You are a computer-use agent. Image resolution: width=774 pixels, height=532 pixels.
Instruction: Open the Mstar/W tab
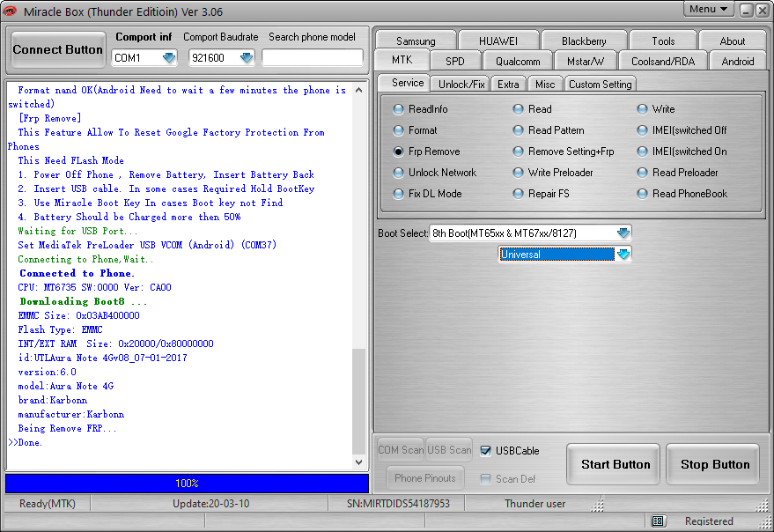586,62
